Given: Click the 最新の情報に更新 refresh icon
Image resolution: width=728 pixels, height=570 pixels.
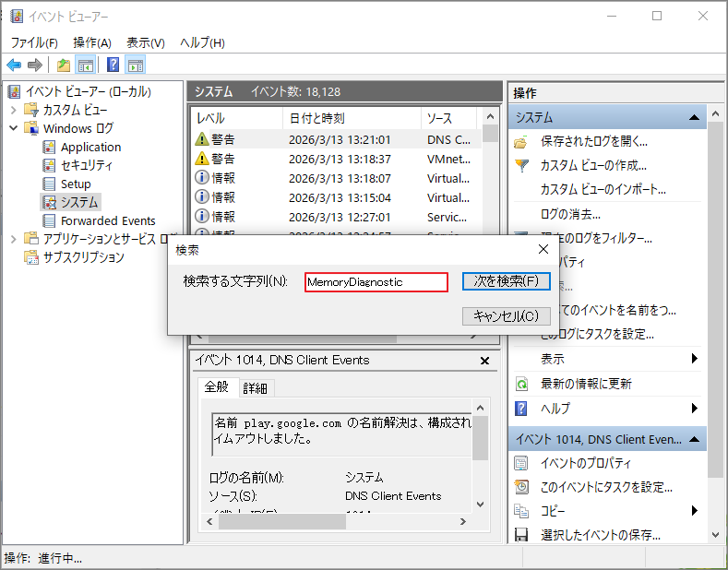Looking at the screenshot, I should click(521, 384).
